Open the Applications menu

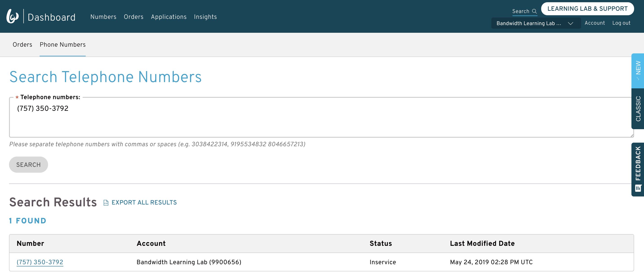169,17
